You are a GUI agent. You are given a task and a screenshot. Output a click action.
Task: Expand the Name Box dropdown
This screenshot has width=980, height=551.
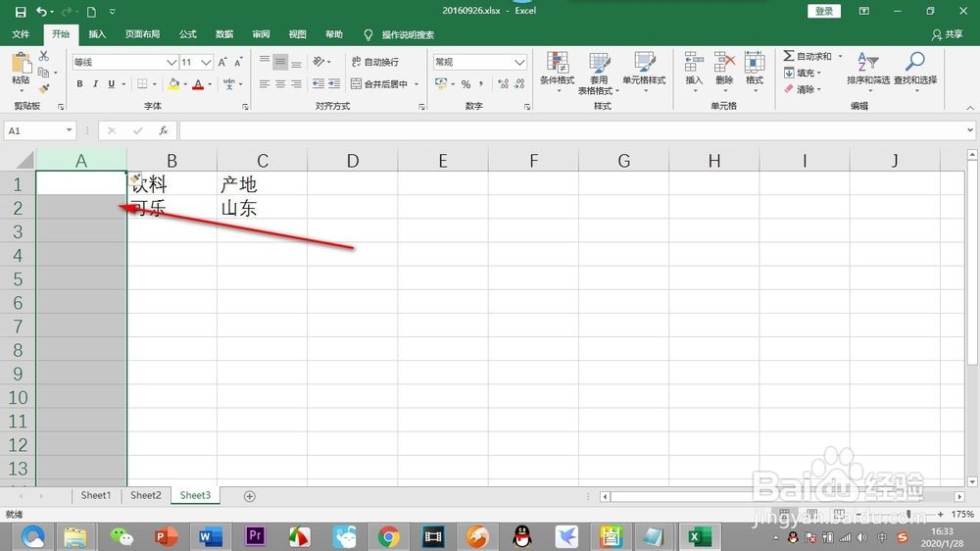(x=69, y=130)
